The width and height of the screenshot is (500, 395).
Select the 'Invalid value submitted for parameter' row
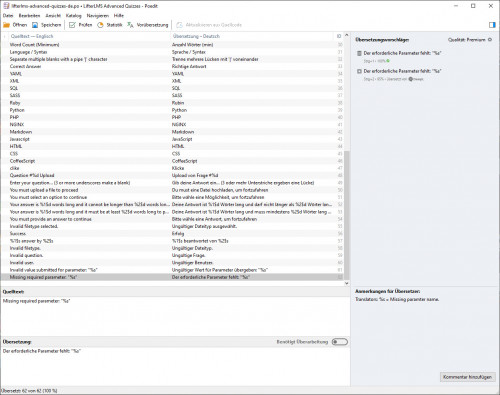[172, 270]
